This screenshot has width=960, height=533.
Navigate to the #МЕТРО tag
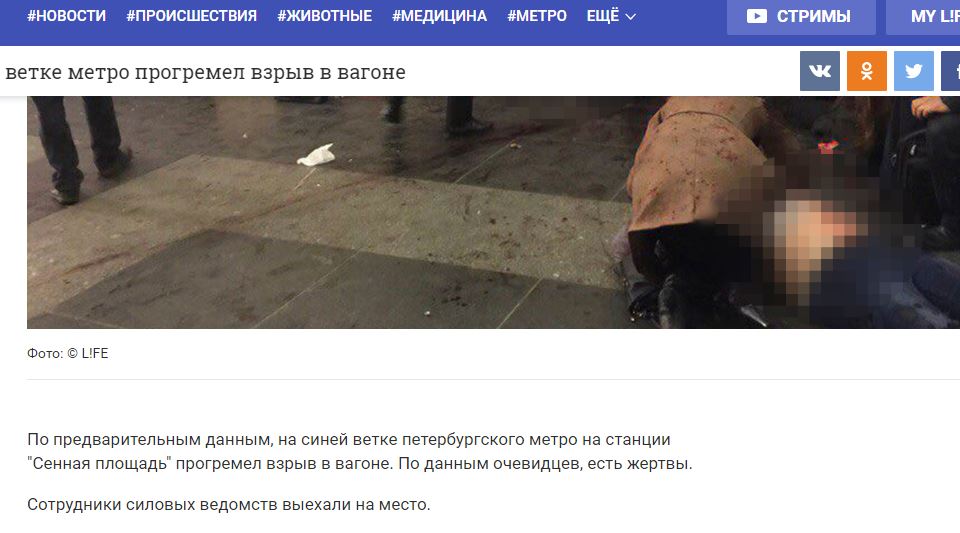coord(537,16)
